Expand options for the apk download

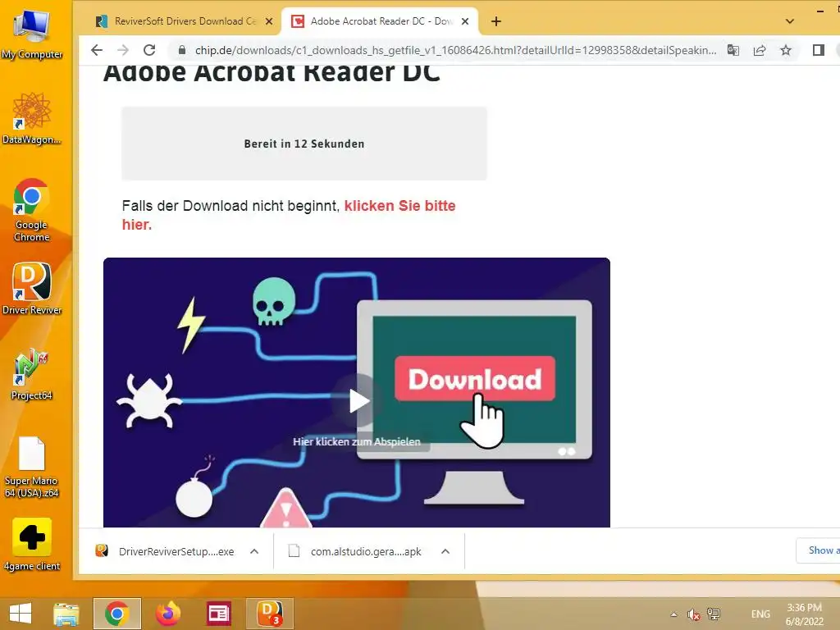(x=445, y=551)
